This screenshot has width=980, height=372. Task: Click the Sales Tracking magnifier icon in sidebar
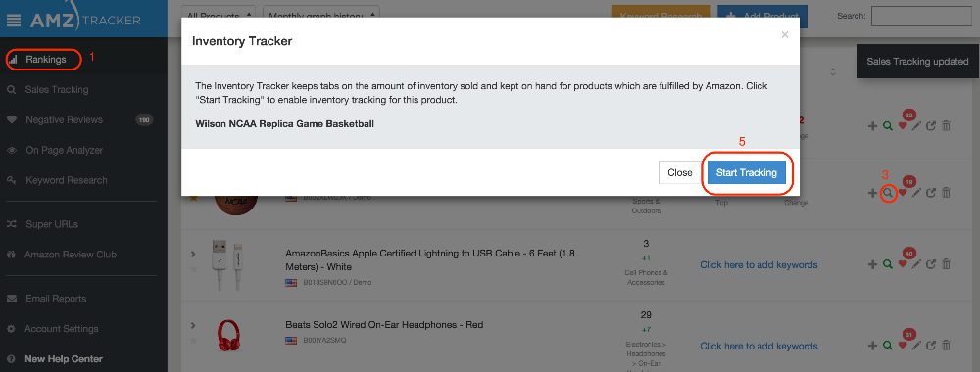pyautogui.click(x=11, y=90)
